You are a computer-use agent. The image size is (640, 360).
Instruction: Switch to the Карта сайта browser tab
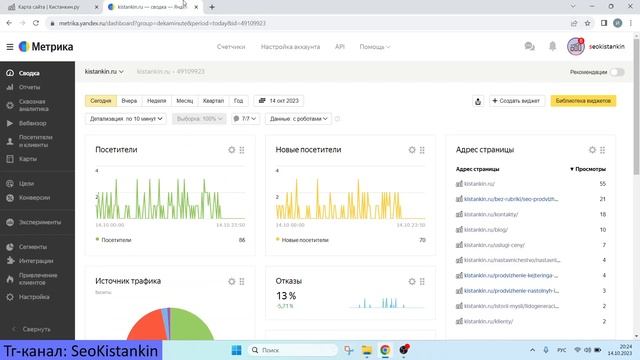coord(51,7)
